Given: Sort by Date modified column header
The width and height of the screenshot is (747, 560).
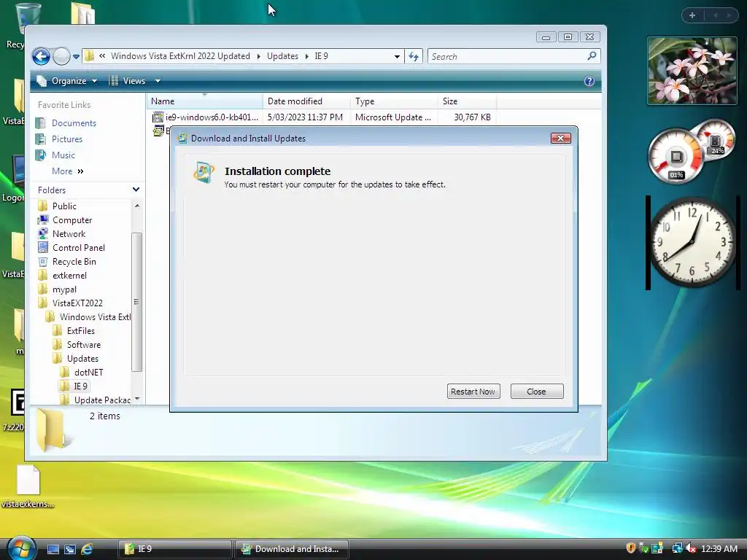Looking at the screenshot, I should pyautogui.click(x=306, y=101).
